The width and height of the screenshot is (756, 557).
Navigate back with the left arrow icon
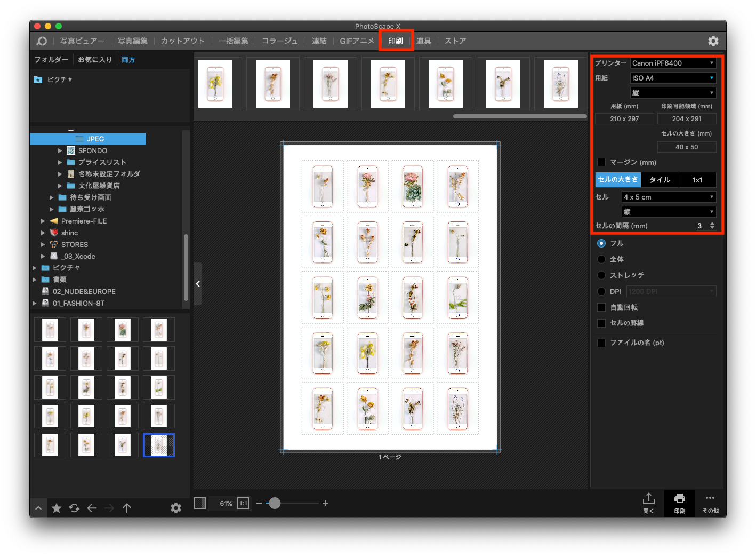tap(92, 508)
